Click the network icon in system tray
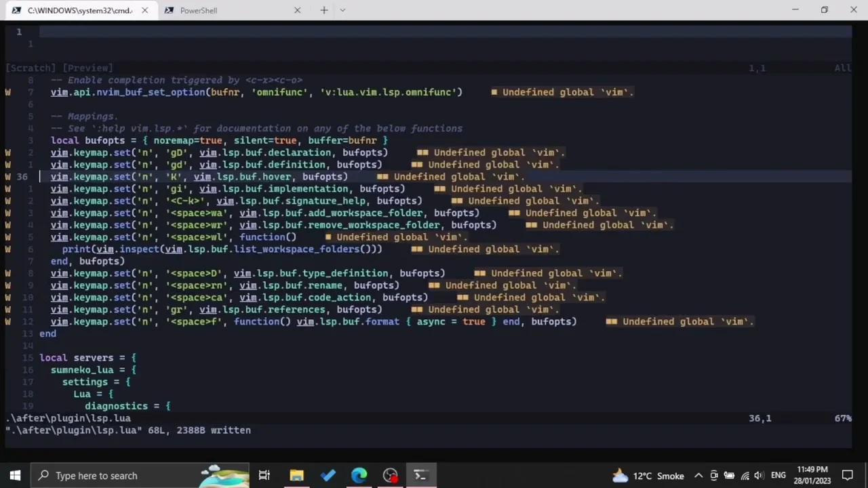Image resolution: width=868 pixels, height=488 pixels. pyautogui.click(x=746, y=475)
